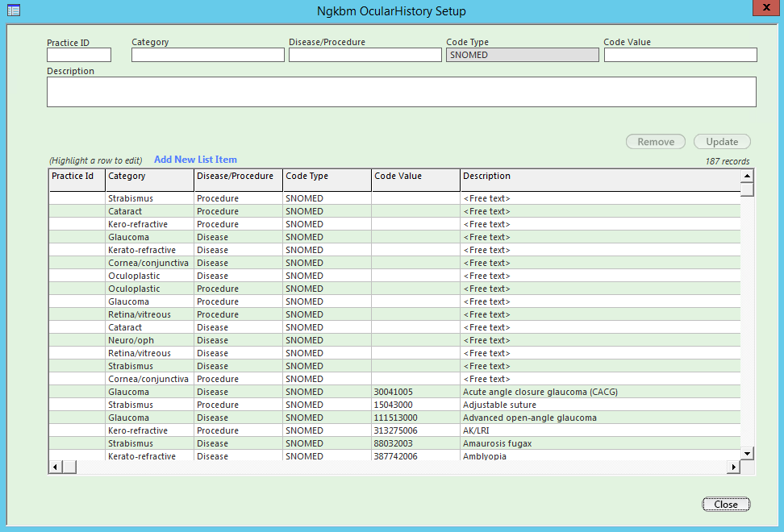Select the Glaucoma Procedure free text row
Screen dimensions: 784x532
coord(394,301)
